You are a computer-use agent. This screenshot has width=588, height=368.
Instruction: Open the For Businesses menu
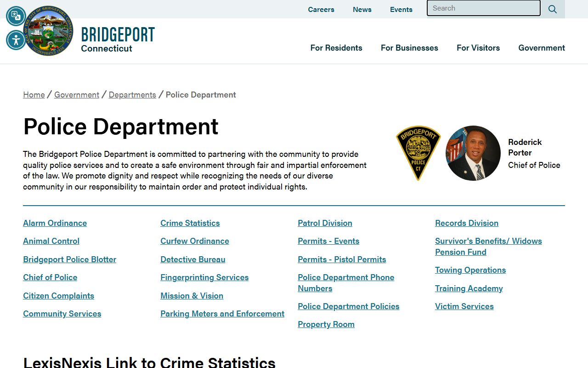(409, 48)
